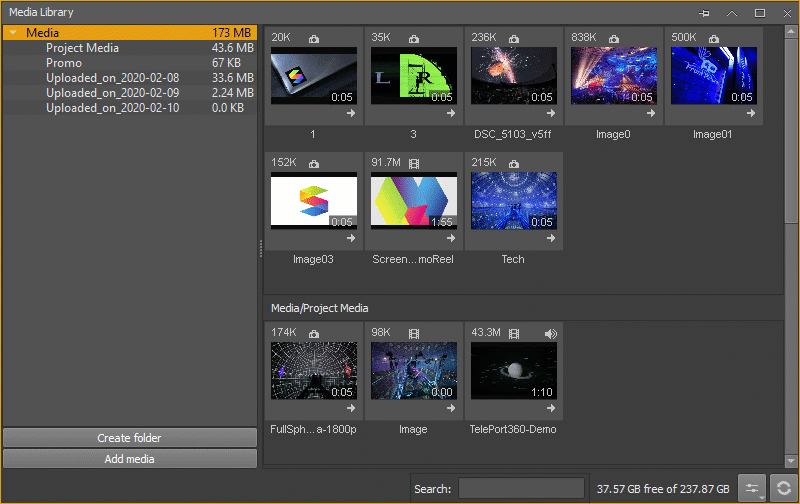Collapse the Media folder tree triangle
Viewport: 800px width, 504px height.
13,33
